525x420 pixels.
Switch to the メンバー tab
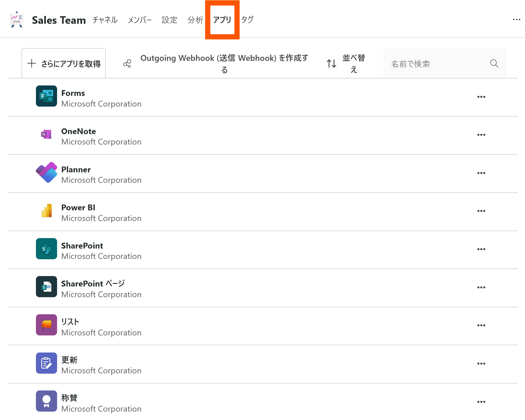140,20
